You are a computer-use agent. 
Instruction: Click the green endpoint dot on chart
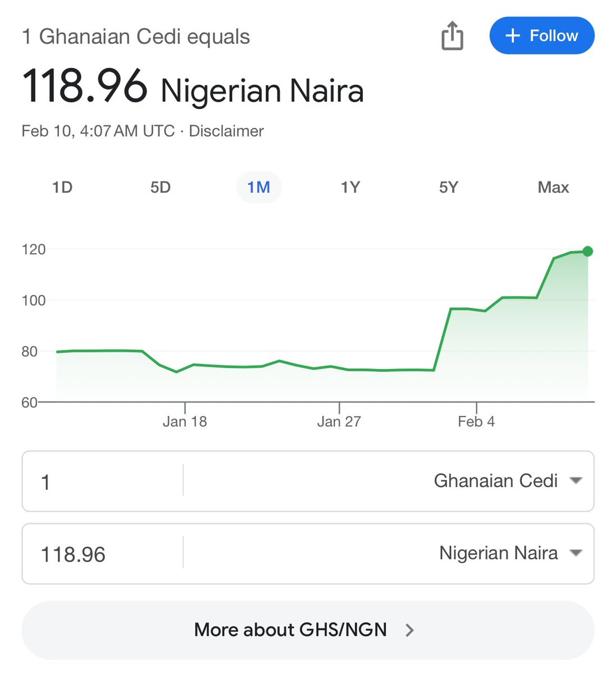[588, 251]
